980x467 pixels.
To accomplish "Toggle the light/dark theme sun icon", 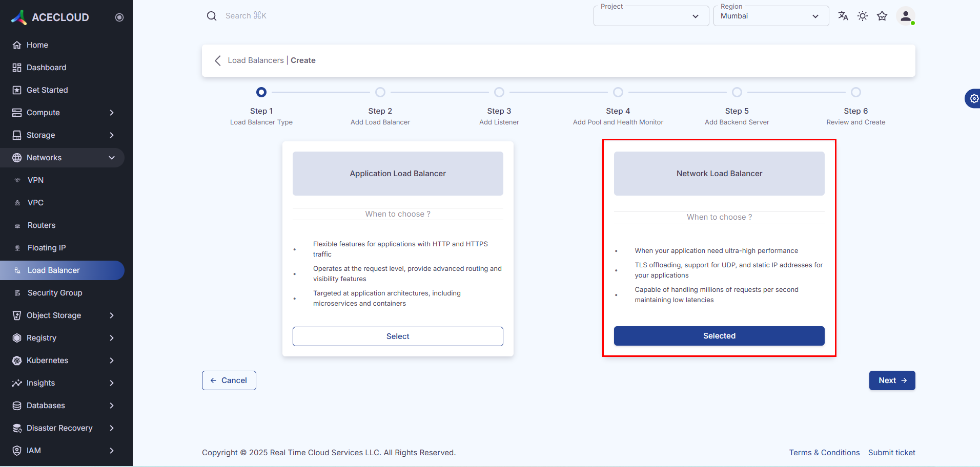I will [863, 16].
